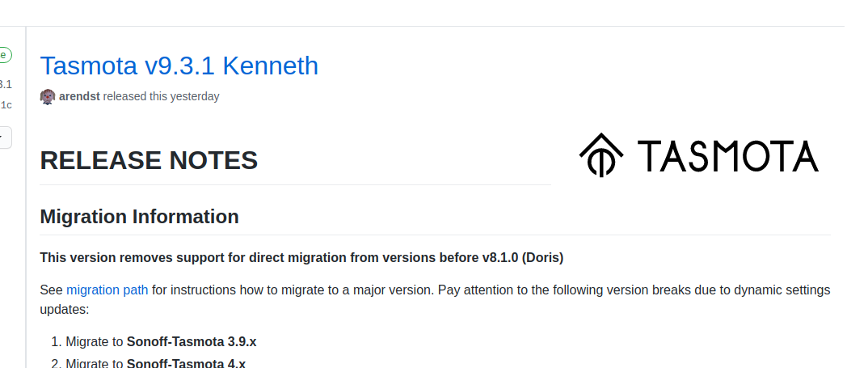Click the 'dynamic settings updates' paragraph text
Viewport: 868px width, 368px height.
(435, 299)
